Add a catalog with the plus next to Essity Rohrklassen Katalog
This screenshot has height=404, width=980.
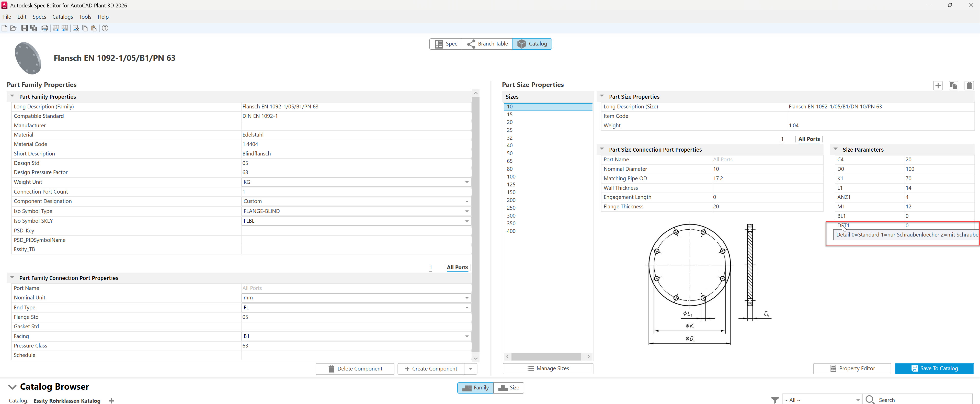pyautogui.click(x=111, y=401)
